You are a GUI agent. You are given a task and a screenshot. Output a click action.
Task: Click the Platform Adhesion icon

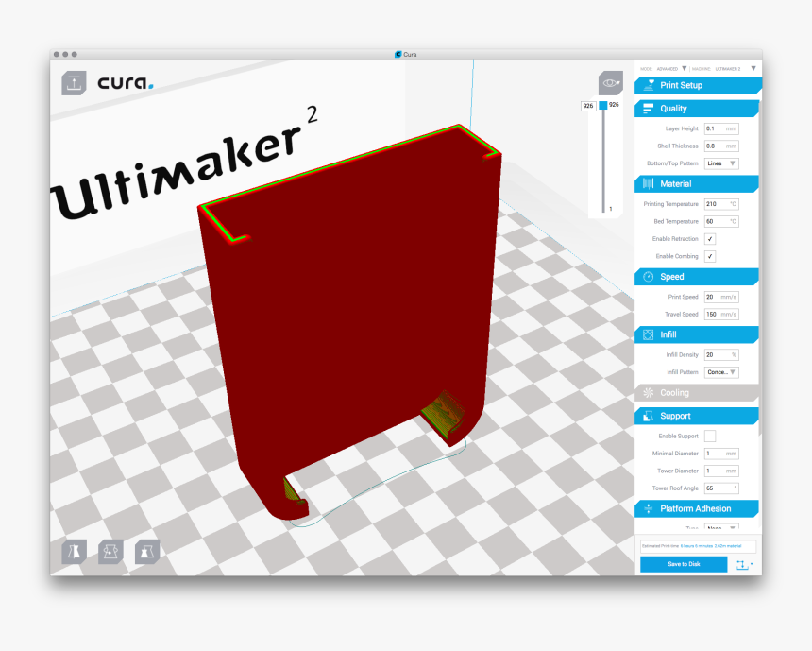coord(649,509)
